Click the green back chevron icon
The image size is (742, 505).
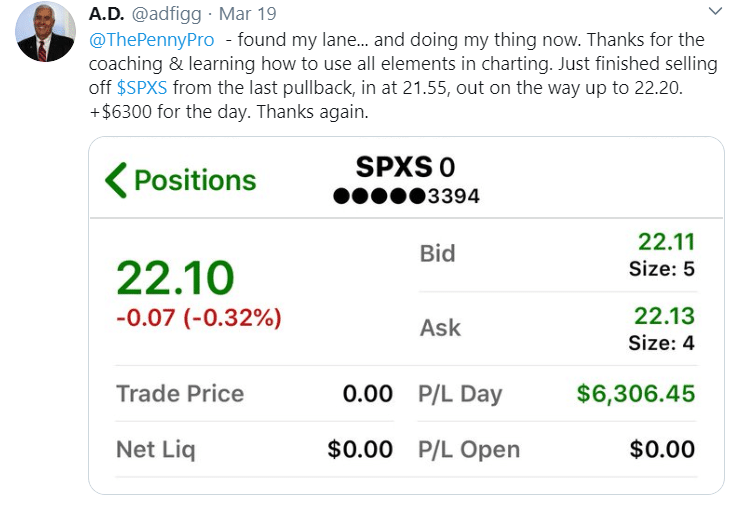[x=116, y=180]
